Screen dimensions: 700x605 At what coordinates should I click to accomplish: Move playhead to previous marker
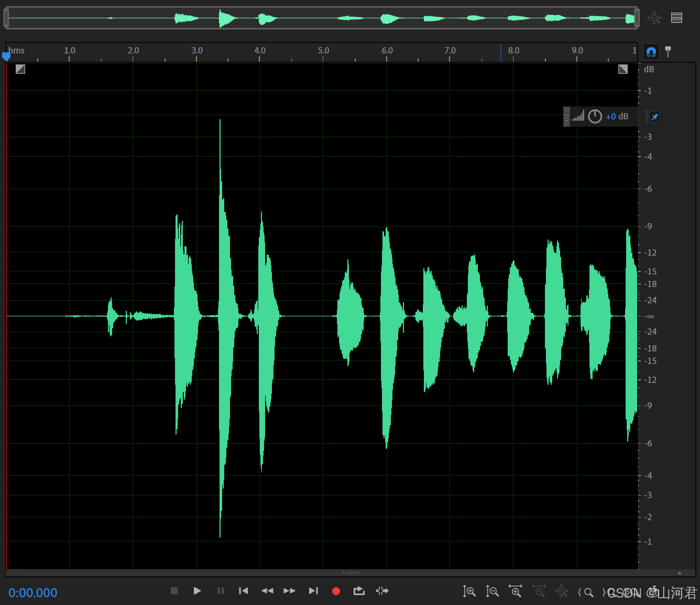click(243, 591)
